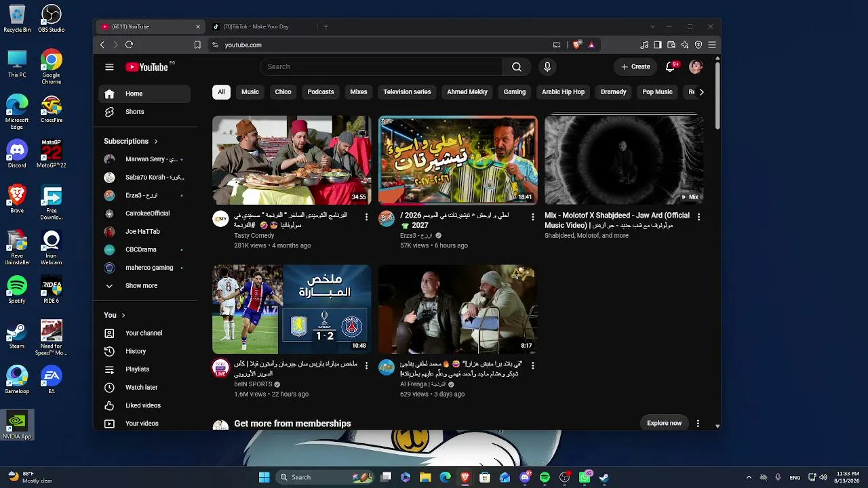Screen dimensions: 868x488
Task: Open the YouTube search input field
Action: pyautogui.click(x=381, y=66)
